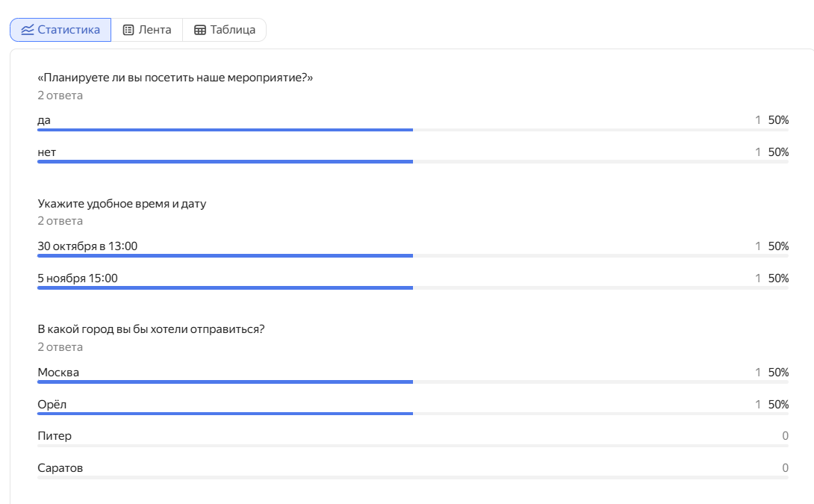Screen dimensions: 814x504
Task: Click the '2 ответа' count under city question
Action: click(60, 347)
